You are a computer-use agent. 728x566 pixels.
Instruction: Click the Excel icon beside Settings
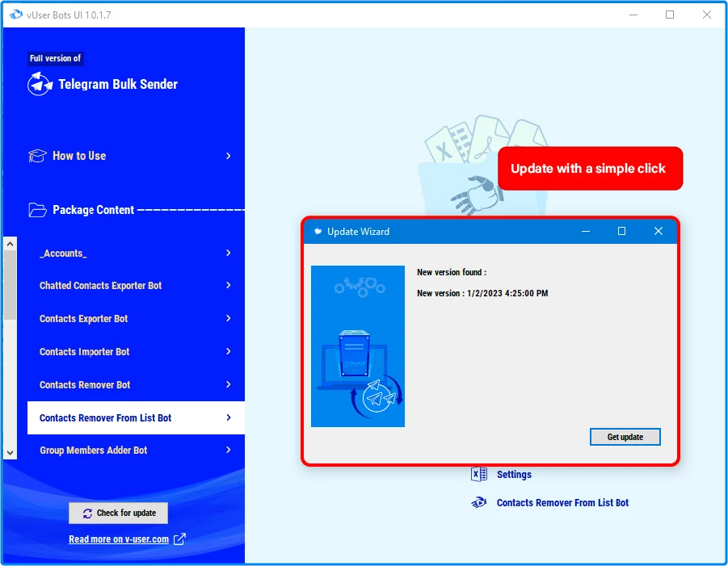(478, 475)
